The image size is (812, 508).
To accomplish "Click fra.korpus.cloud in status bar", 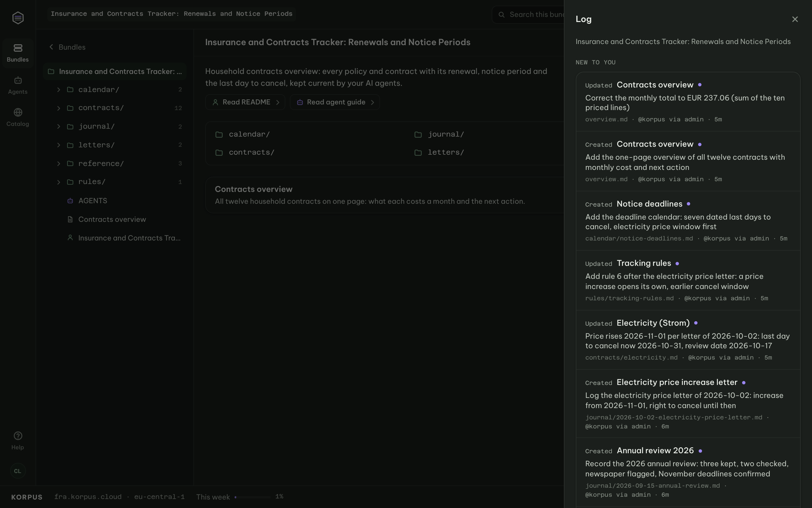I will tap(88, 497).
